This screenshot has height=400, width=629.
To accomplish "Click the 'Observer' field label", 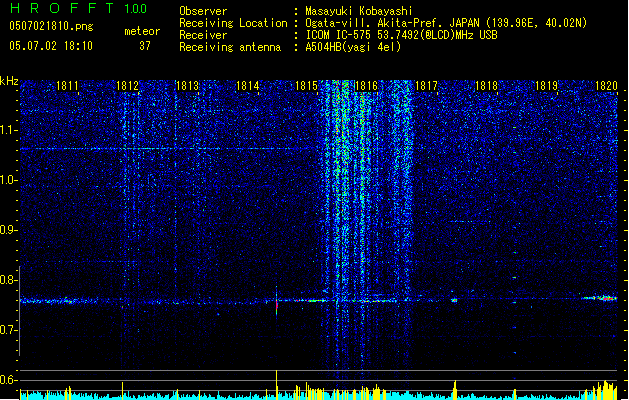I will pyautogui.click(x=203, y=11).
